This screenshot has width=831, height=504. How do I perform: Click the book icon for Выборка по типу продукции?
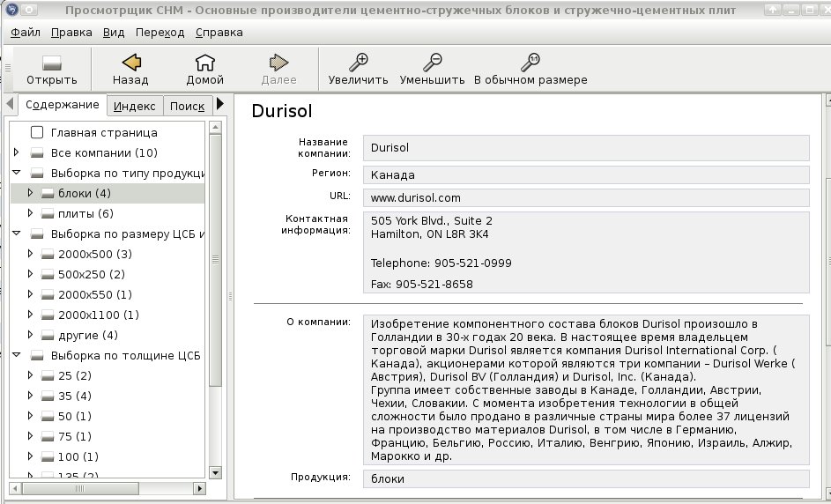click(36, 174)
